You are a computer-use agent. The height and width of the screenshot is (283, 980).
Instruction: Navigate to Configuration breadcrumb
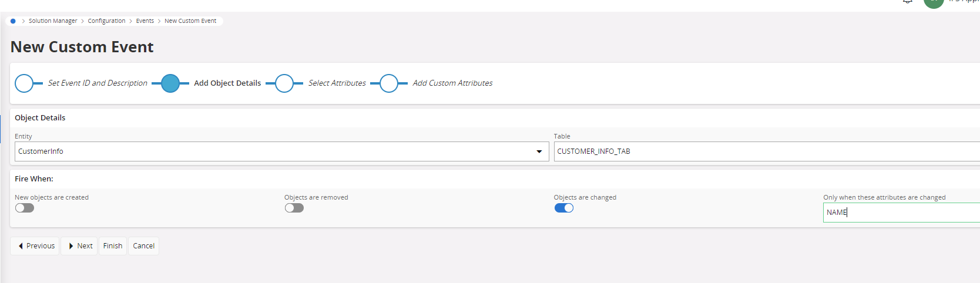tap(106, 21)
